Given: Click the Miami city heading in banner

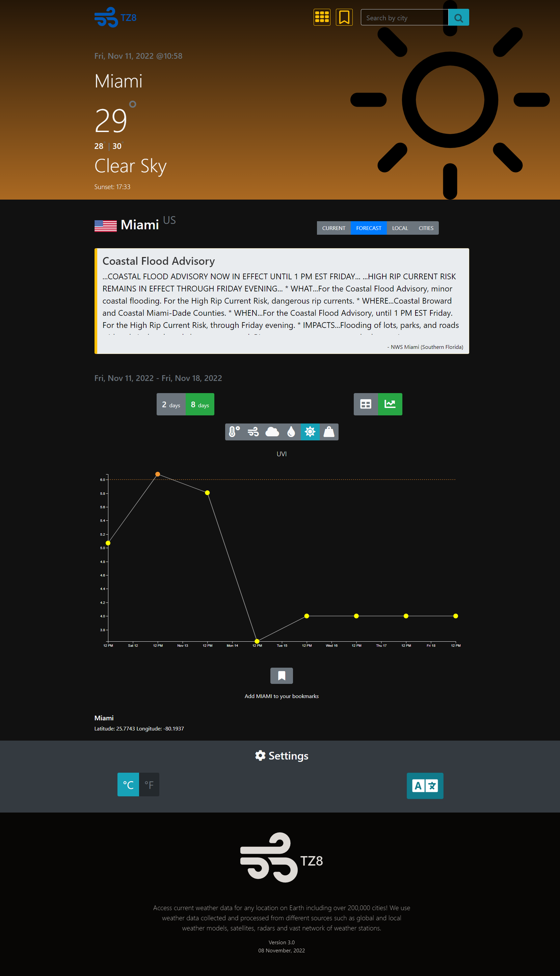Looking at the screenshot, I should click(x=118, y=81).
